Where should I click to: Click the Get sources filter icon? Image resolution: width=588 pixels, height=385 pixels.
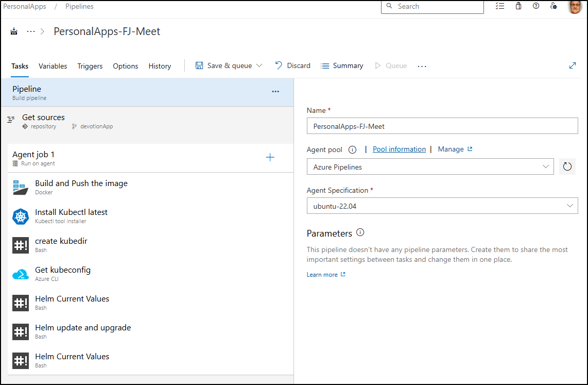pyautogui.click(x=11, y=120)
